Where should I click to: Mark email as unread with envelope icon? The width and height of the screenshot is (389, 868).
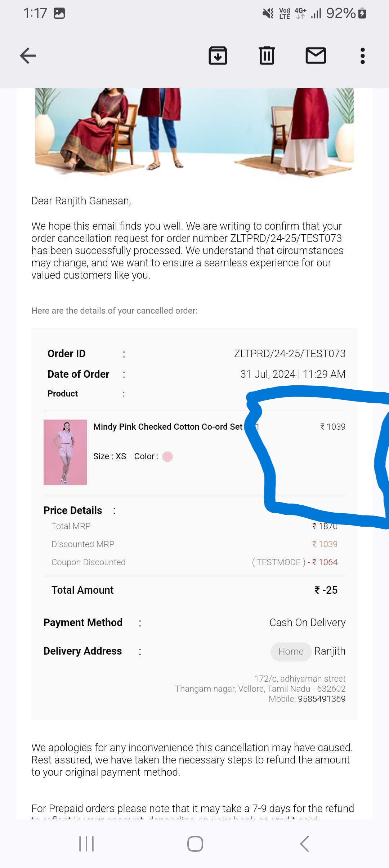click(316, 56)
